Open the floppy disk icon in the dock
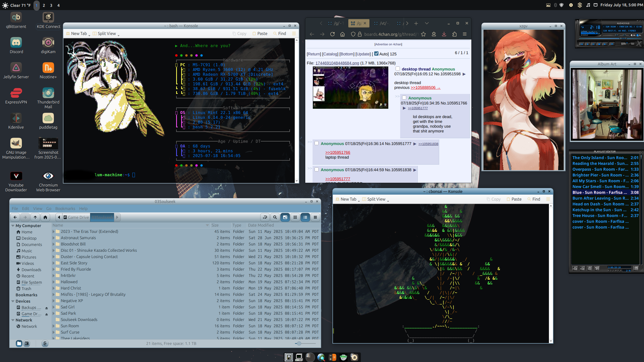644x362 pixels. point(289,357)
